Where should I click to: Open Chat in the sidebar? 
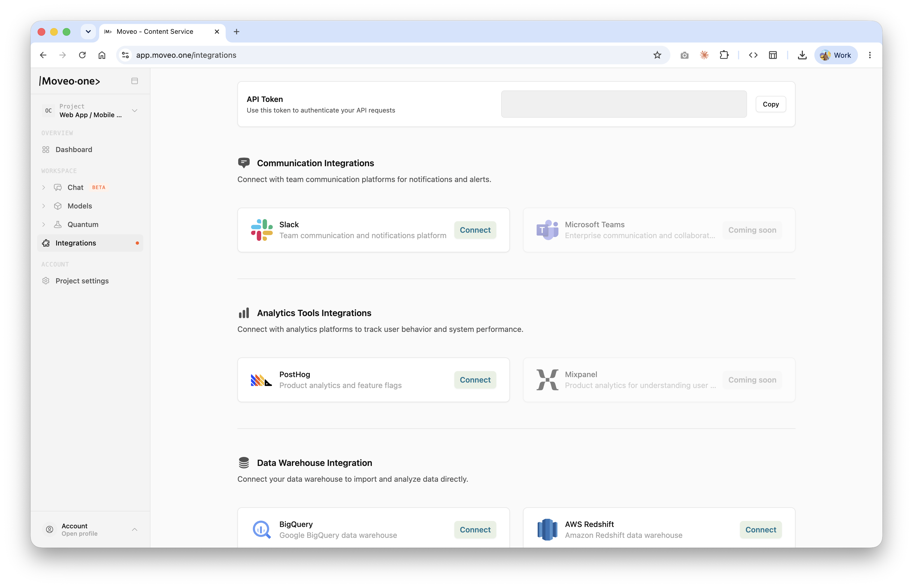click(75, 187)
